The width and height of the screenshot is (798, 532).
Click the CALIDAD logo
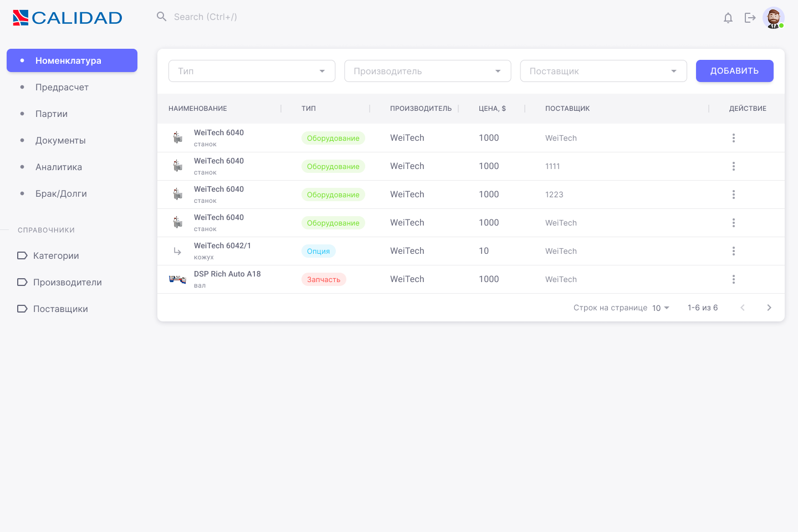[x=68, y=18]
